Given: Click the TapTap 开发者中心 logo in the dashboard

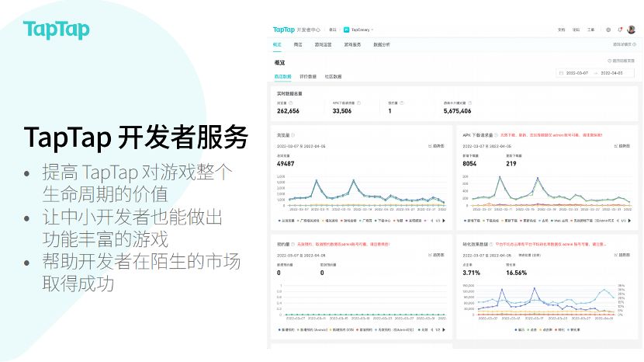Looking at the screenshot, I should [x=296, y=30].
